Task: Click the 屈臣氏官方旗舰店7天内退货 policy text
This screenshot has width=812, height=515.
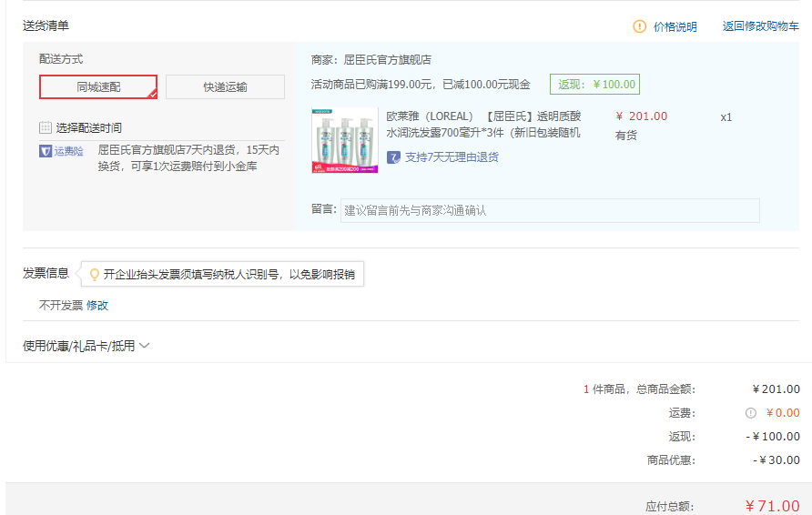Action: pos(188,157)
